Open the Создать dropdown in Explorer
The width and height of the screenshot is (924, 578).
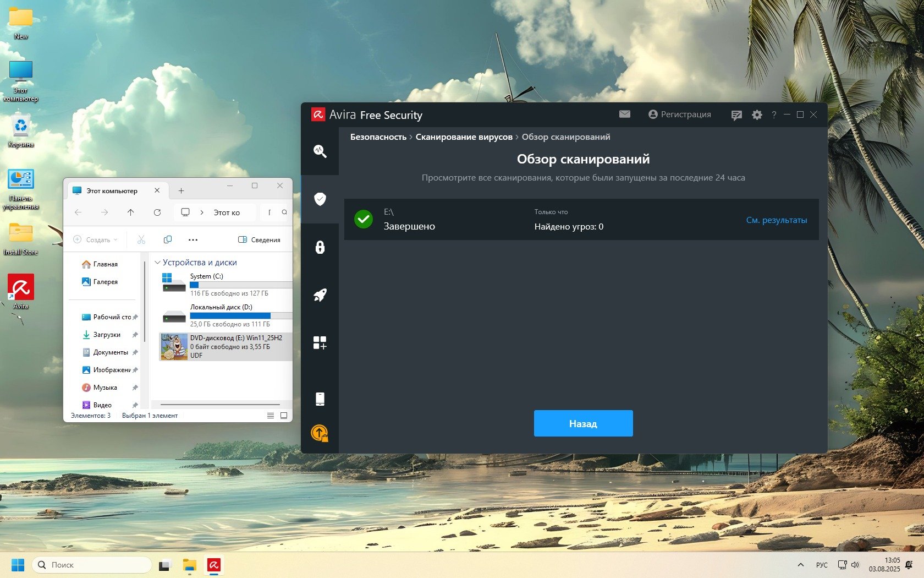click(96, 239)
